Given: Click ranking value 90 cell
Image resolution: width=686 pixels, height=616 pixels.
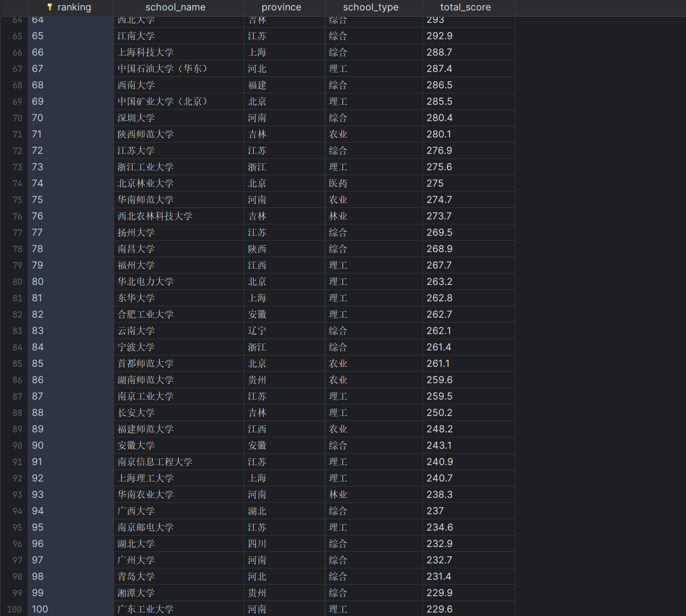Looking at the screenshot, I should point(71,446).
